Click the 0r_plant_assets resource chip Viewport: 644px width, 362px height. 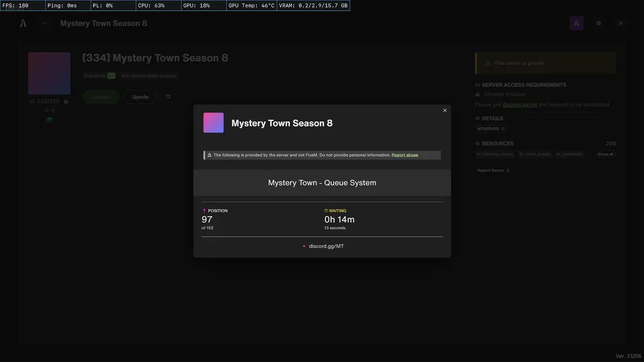[535, 154]
